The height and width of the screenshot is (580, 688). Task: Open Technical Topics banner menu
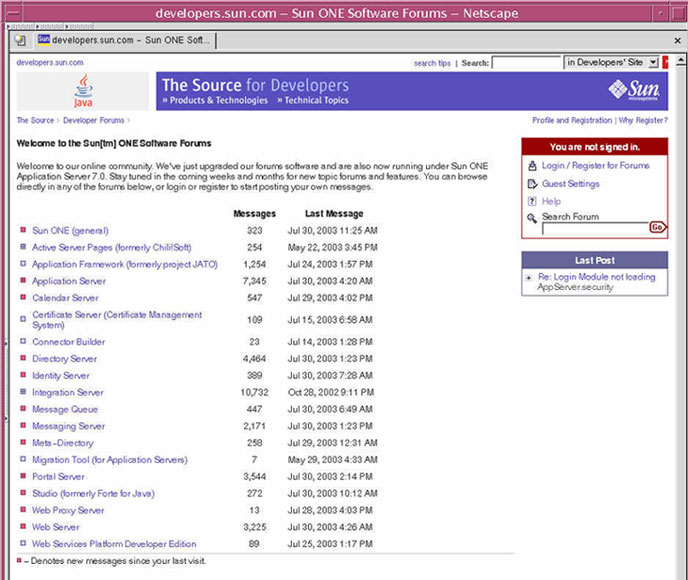[x=313, y=100]
